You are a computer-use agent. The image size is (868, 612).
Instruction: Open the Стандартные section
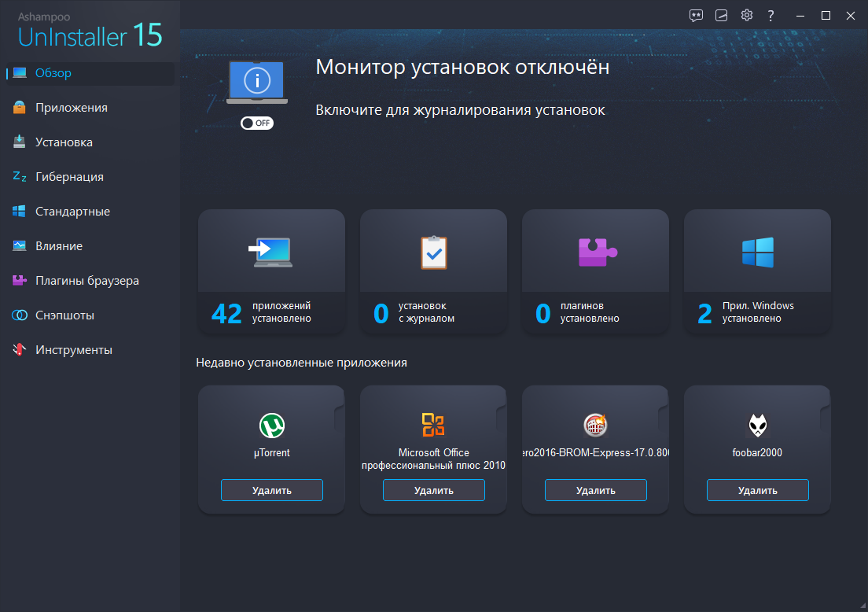(x=72, y=212)
